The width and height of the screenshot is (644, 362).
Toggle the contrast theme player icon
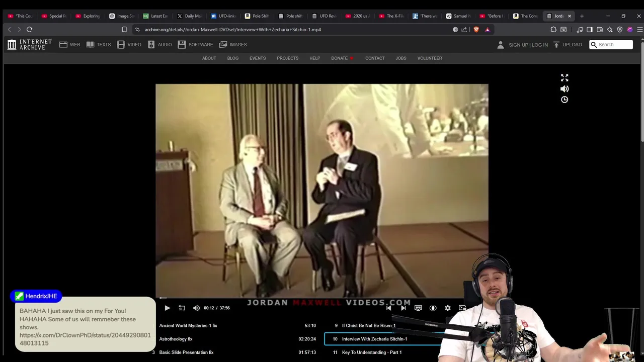point(433,308)
